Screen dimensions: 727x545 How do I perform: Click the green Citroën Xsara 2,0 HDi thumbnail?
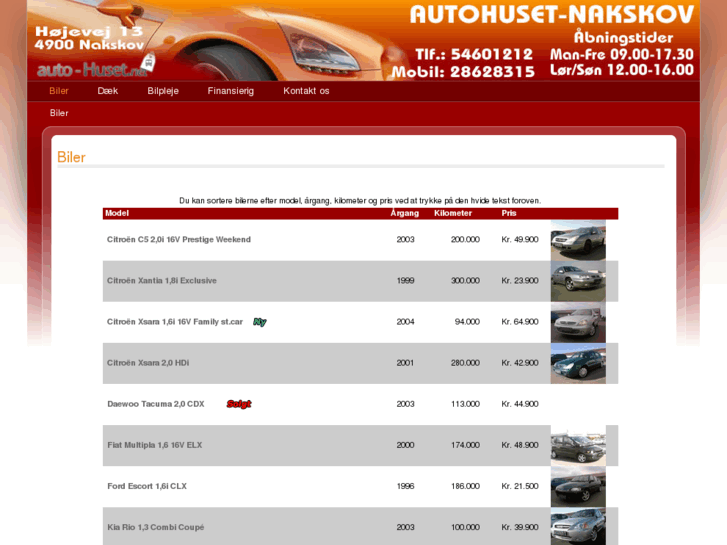pos(578,364)
